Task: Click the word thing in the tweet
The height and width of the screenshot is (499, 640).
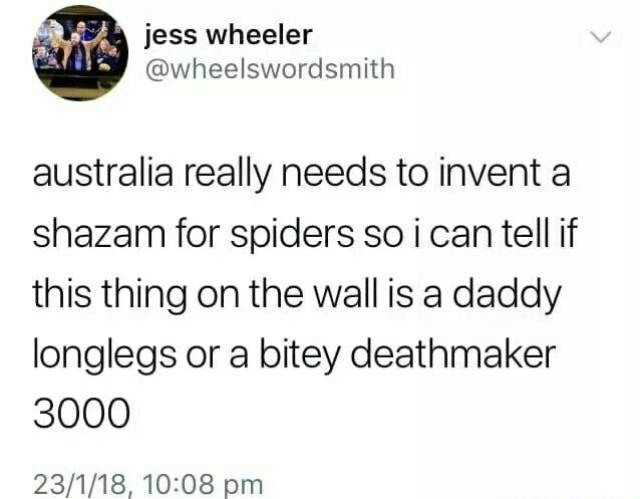Action: click(146, 297)
